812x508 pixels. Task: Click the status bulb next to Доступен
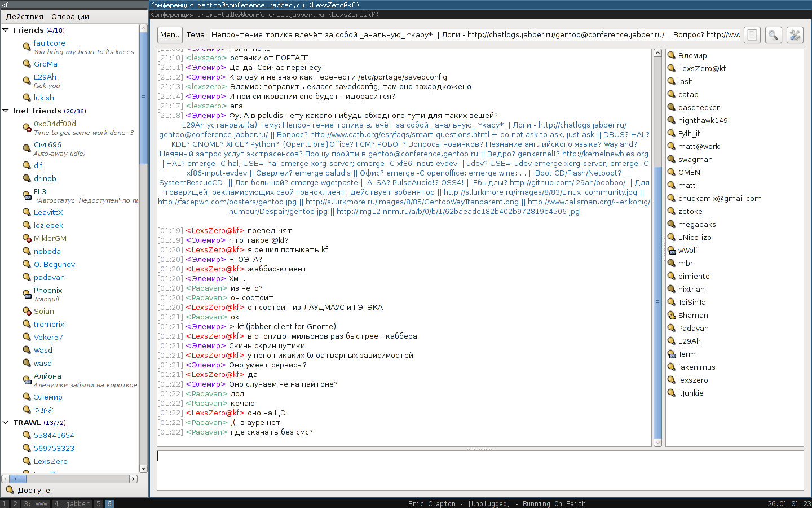click(x=10, y=490)
